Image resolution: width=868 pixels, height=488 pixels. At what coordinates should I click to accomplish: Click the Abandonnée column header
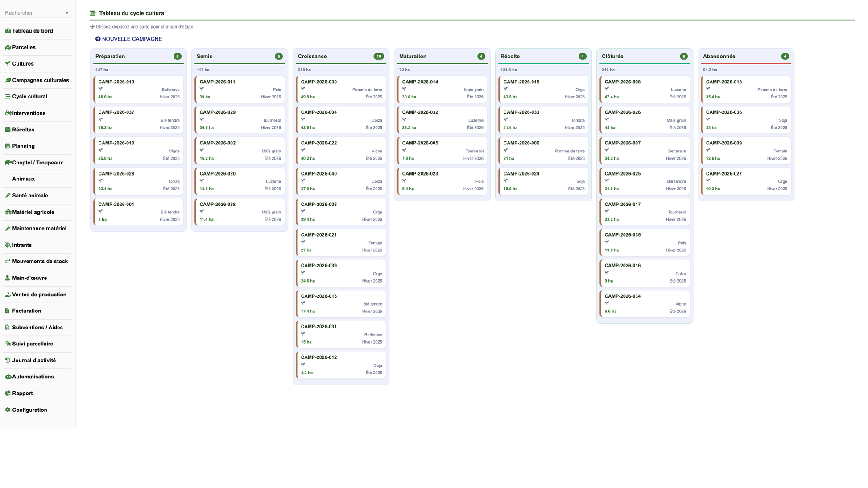746,57
